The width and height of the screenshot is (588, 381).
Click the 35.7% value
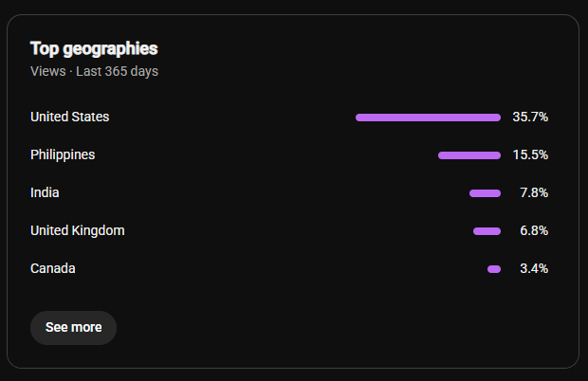530,117
